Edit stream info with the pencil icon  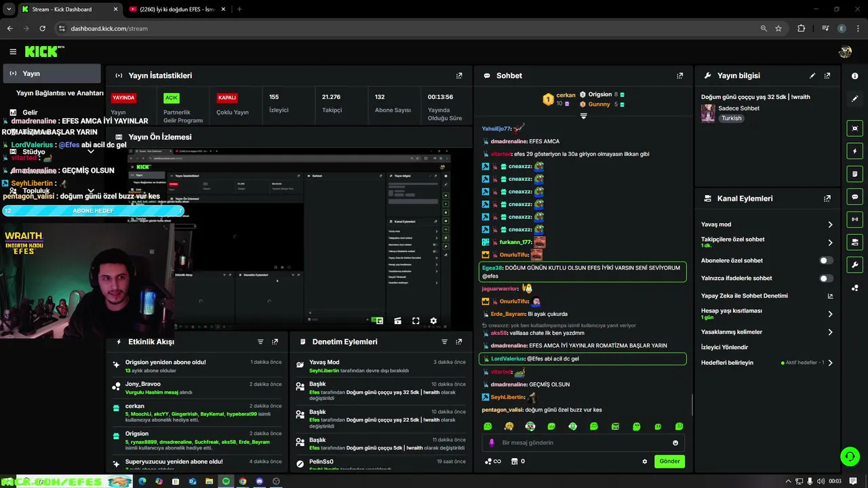click(x=812, y=76)
